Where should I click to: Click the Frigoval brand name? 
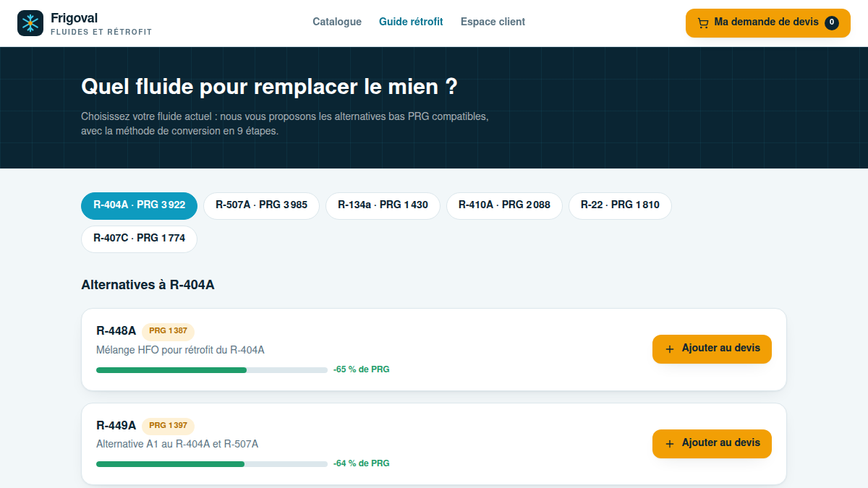click(75, 18)
